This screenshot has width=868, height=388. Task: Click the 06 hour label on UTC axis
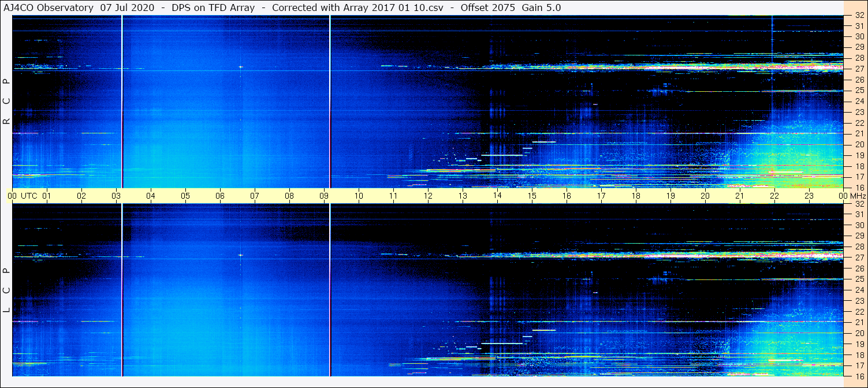tap(220, 196)
